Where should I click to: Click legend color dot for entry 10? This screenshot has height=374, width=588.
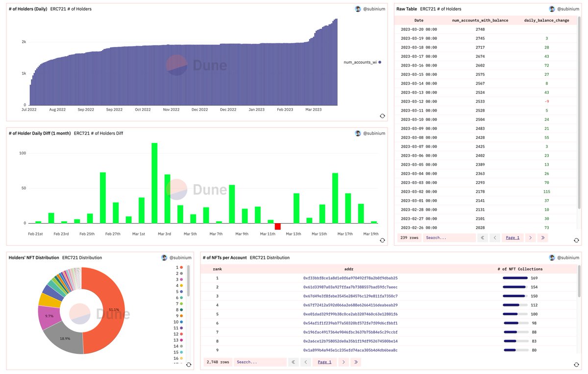[182, 322]
